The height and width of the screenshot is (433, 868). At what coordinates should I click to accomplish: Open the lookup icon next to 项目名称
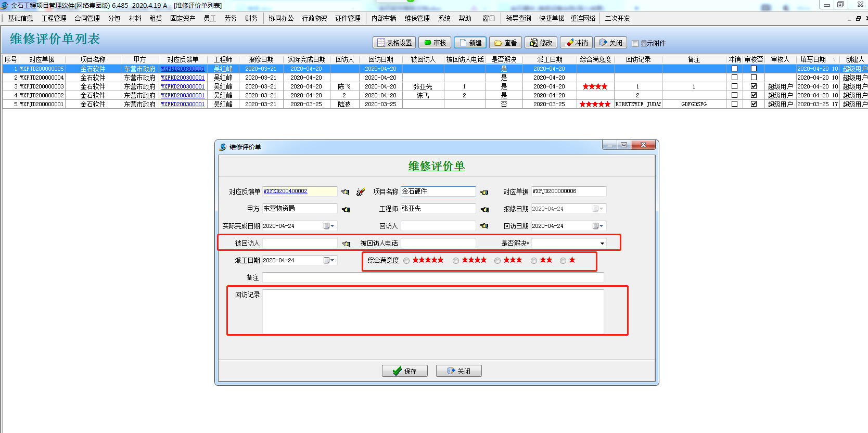[x=484, y=192]
